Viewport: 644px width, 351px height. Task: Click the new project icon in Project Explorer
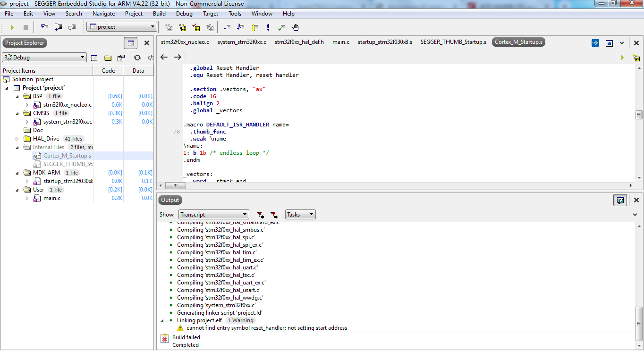[94, 58]
